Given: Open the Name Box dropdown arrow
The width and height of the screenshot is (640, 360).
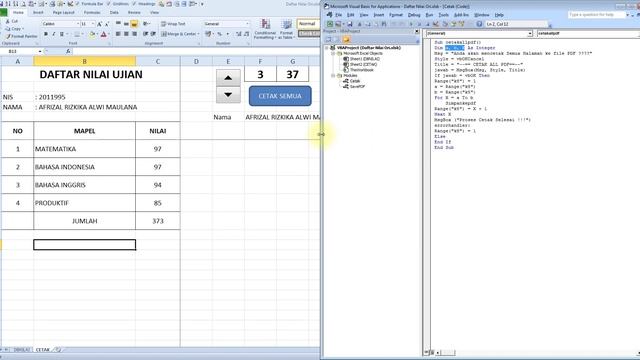Looking at the screenshot, I should (40, 51).
